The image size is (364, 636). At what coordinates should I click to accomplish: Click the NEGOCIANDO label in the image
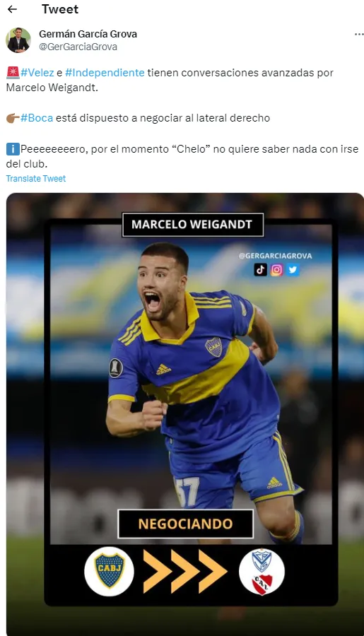pyautogui.click(x=185, y=524)
